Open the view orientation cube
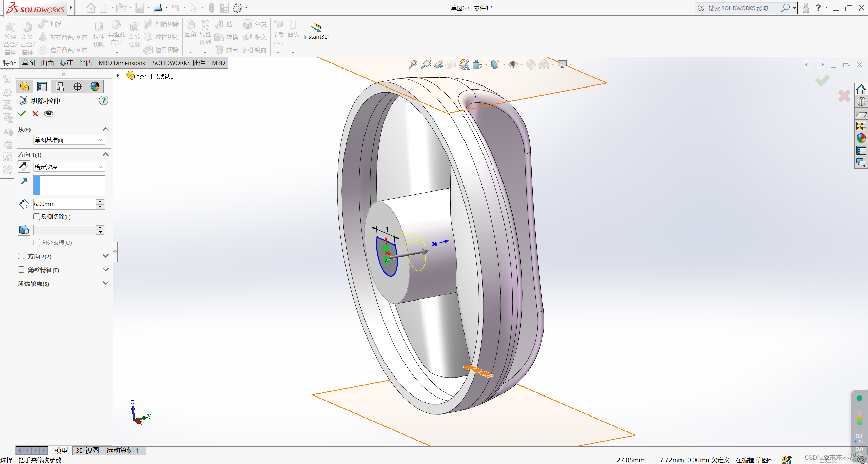The image size is (868, 464). (x=477, y=64)
